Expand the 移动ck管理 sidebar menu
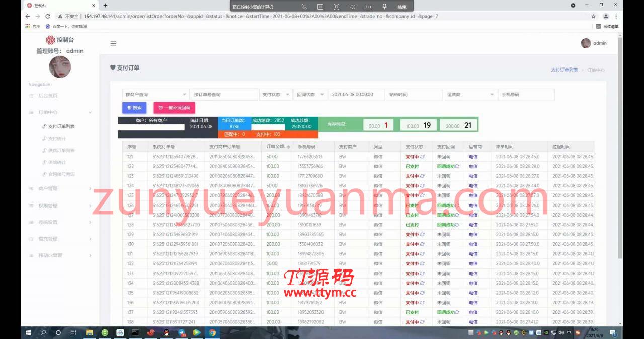644x339 pixels. click(59, 255)
